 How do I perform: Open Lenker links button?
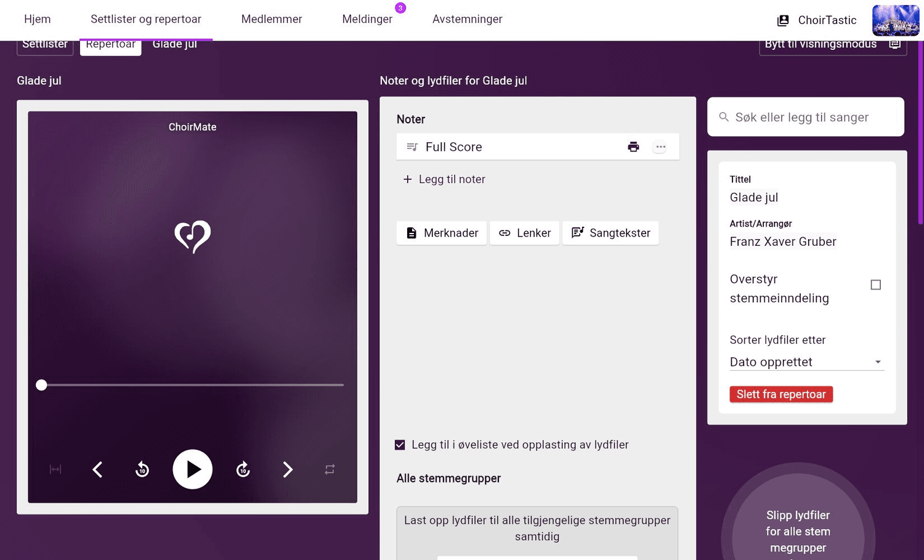[524, 233]
